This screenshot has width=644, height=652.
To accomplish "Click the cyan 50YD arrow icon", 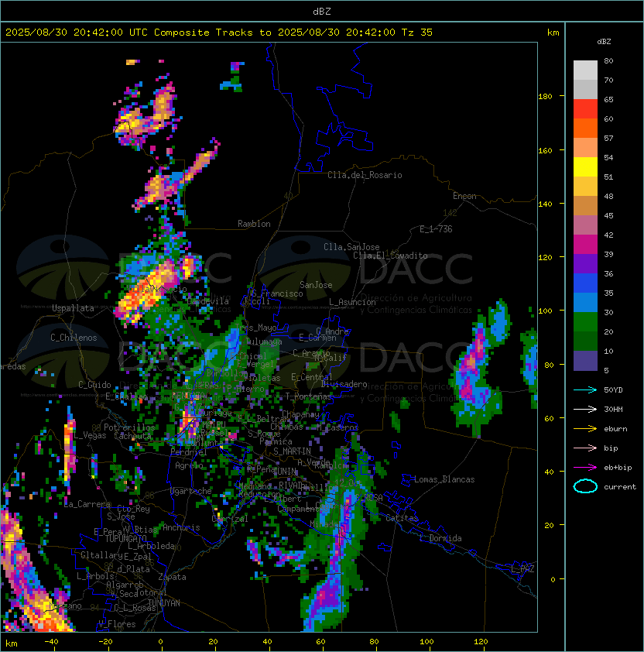I will [x=585, y=389].
